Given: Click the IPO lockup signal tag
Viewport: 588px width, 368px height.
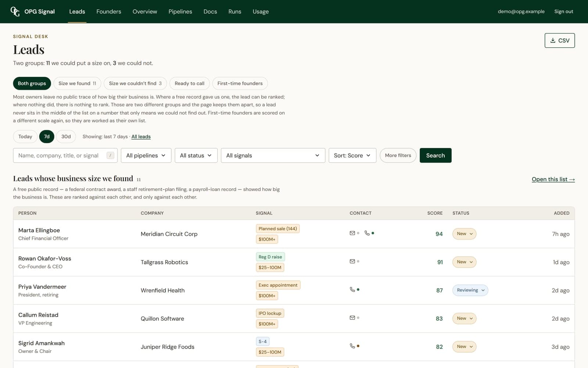Looking at the screenshot, I should pyautogui.click(x=270, y=313).
